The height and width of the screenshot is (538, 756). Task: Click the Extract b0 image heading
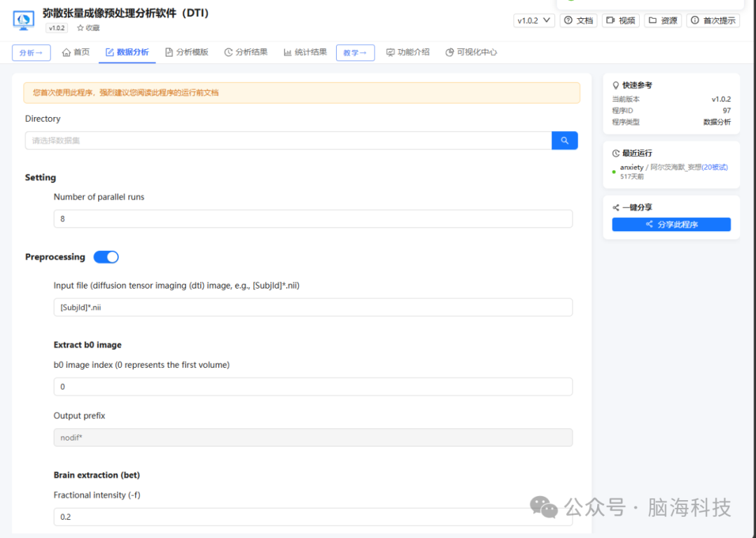point(87,345)
